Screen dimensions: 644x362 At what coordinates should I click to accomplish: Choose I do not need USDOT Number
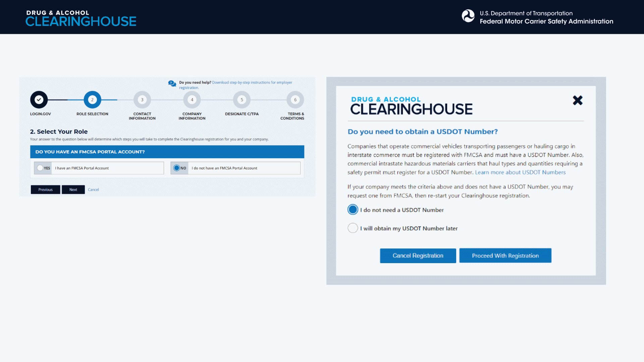(x=353, y=209)
